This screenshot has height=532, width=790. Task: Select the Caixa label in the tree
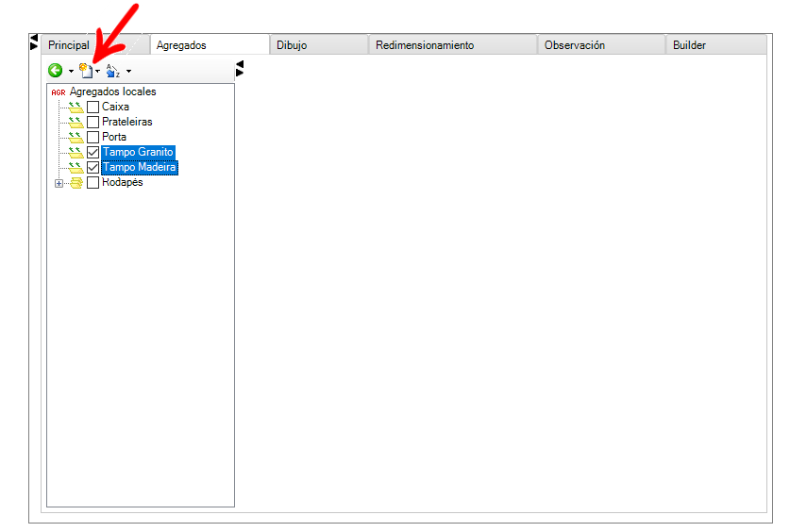click(115, 107)
